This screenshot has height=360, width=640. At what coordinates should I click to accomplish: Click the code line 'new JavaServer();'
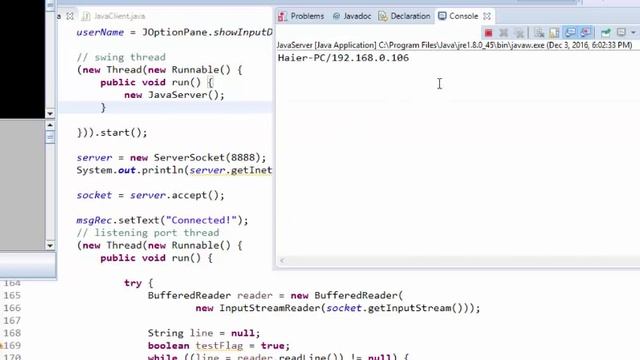174,95
